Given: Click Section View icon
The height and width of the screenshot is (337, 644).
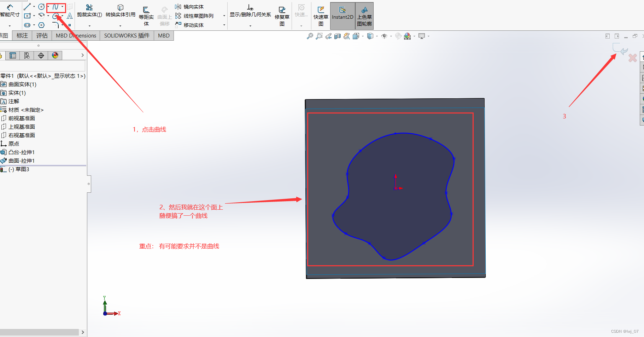Looking at the screenshot, I should pos(338,36).
